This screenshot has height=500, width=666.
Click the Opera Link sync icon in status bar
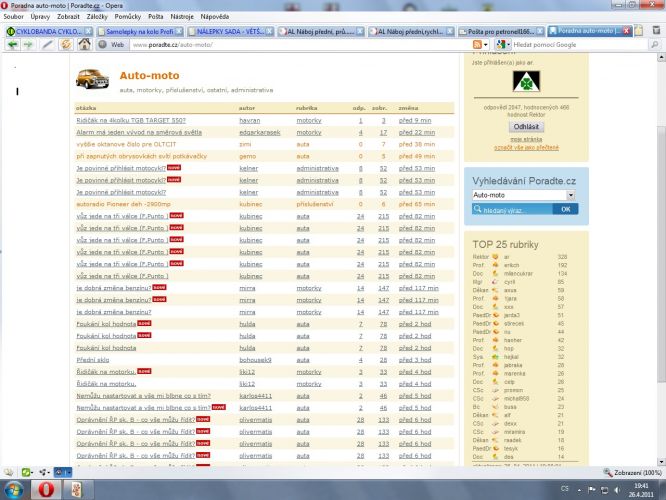[x=44, y=472]
